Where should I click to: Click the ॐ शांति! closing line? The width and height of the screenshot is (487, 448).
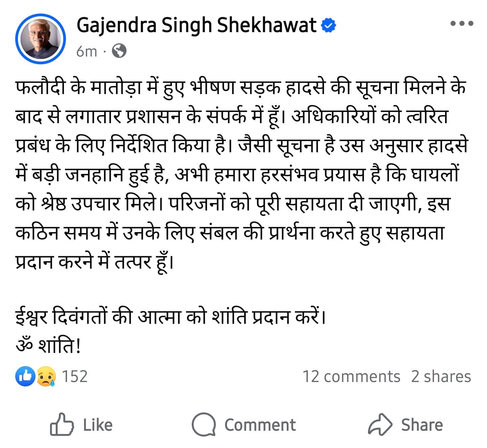[48, 346]
